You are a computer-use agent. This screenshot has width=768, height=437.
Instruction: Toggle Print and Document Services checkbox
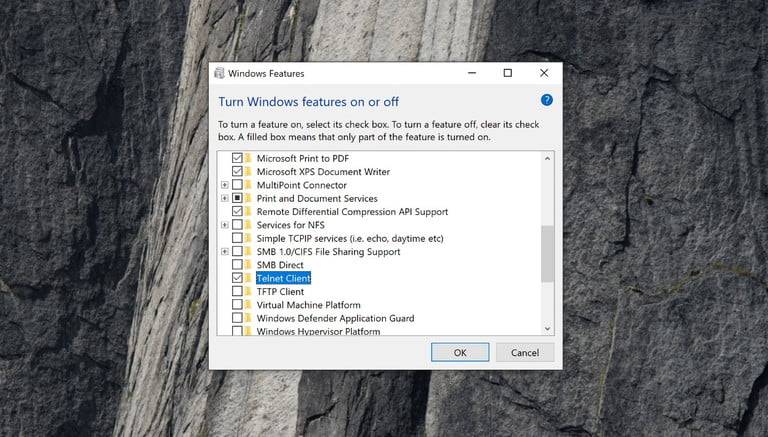pyautogui.click(x=237, y=198)
